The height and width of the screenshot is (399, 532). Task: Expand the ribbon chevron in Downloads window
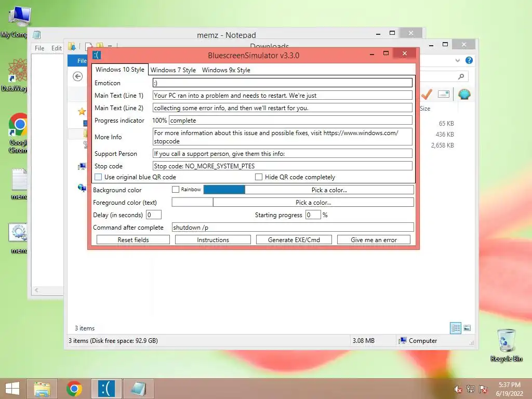(x=457, y=60)
